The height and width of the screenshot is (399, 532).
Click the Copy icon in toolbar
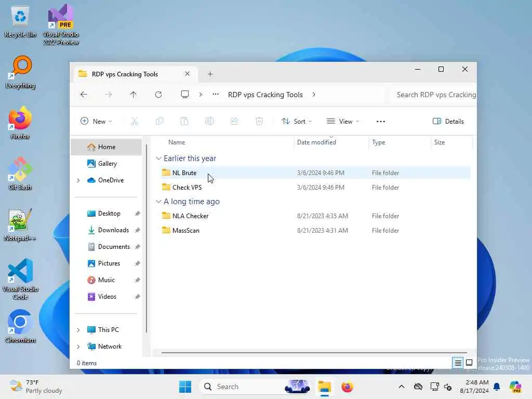coord(159,121)
